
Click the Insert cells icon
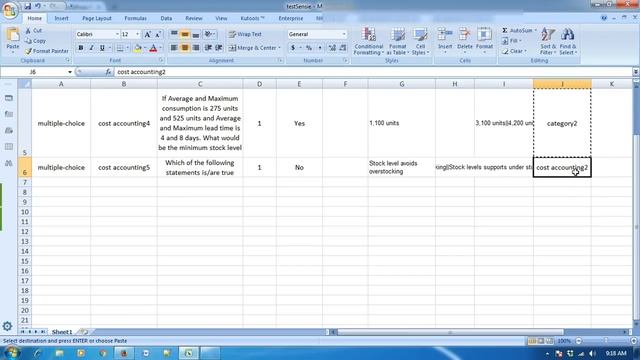click(445, 34)
